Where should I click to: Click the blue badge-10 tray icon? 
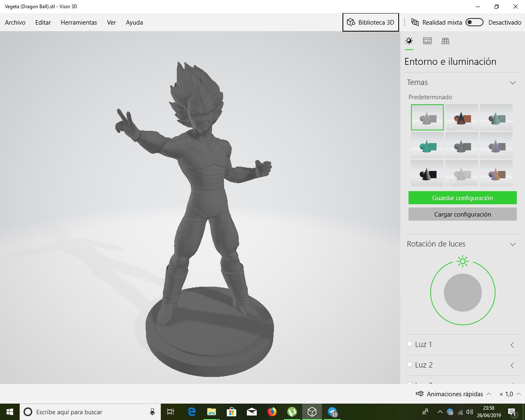[x=450, y=412]
